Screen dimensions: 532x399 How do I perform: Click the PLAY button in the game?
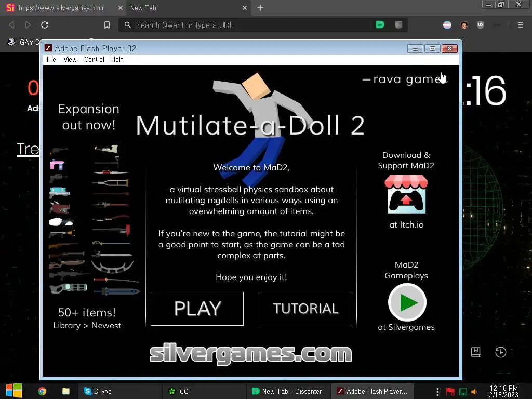tap(197, 309)
